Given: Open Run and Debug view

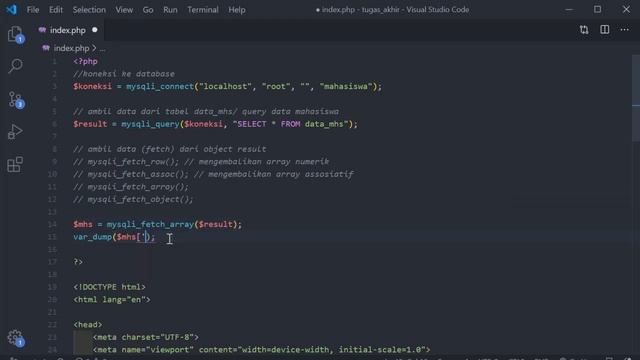Looking at the screenshot, I should 15,131.
